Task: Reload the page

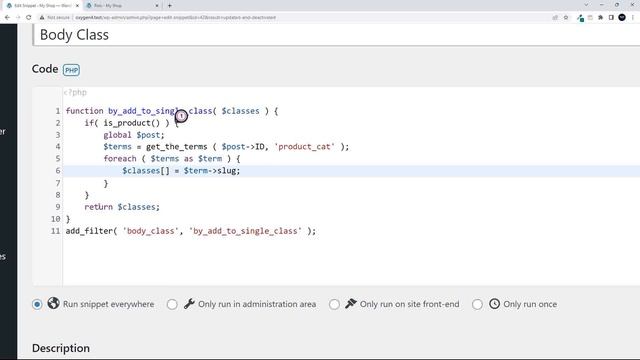Action: click(29, 18)
